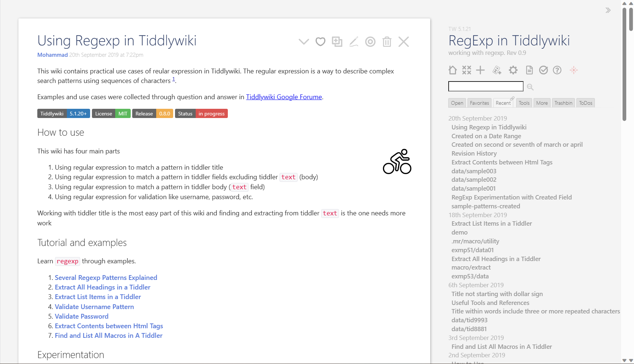
Task: Click the pink sunburst icon in sidebar
Action: click(573, 70)
